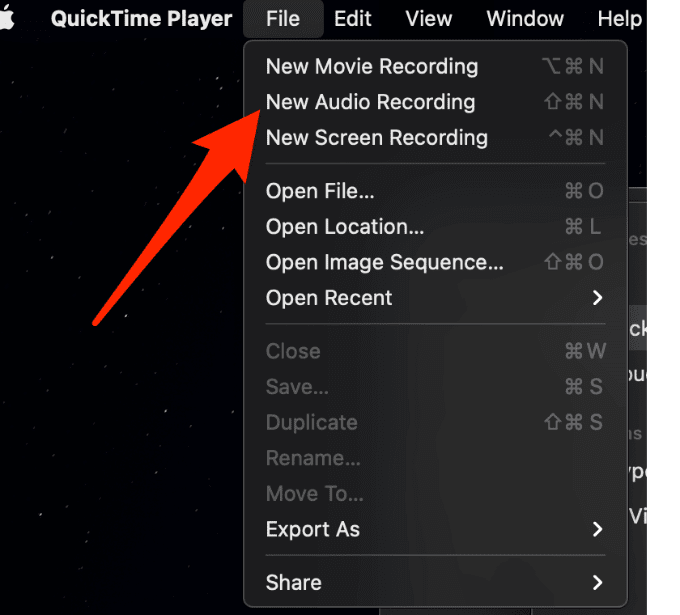The width and height of the screenshot is (680, 615).
Task: Click the Export As chevron arrow
Action: (x=597, y=530)
